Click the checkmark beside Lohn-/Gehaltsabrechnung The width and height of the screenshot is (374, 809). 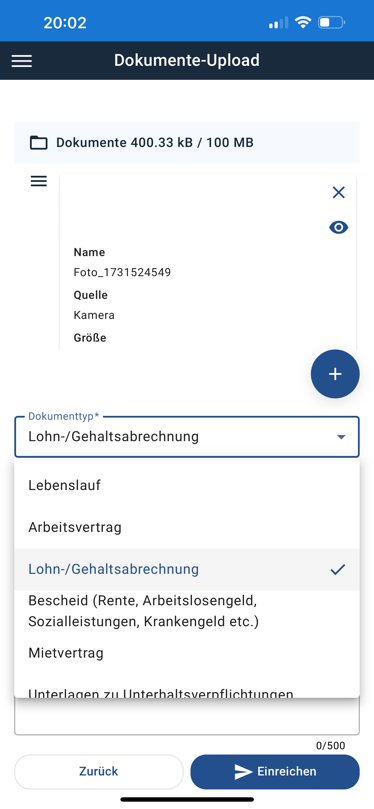(338, 570)
